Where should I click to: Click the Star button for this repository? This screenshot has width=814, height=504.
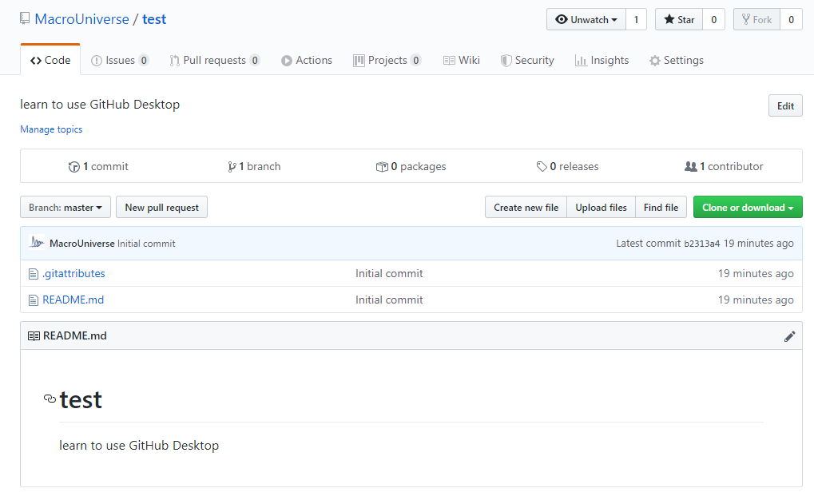click(x=679, y=20)
